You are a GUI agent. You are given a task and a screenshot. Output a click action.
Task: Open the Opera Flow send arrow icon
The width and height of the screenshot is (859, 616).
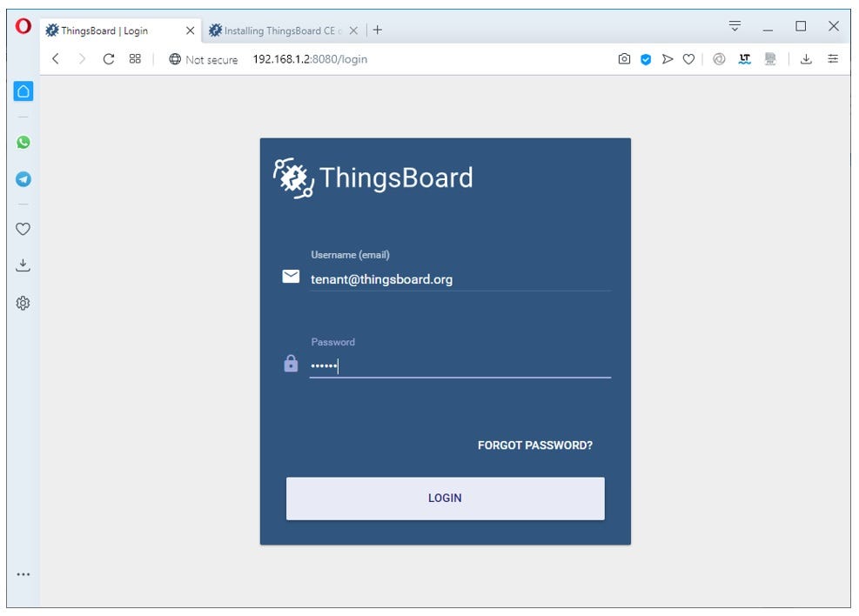668,58
